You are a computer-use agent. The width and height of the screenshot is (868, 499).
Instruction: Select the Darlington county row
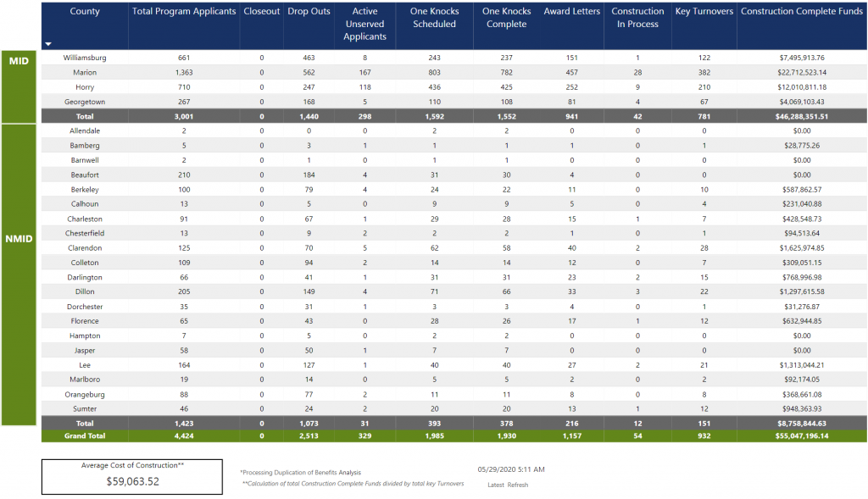point(454,277)
